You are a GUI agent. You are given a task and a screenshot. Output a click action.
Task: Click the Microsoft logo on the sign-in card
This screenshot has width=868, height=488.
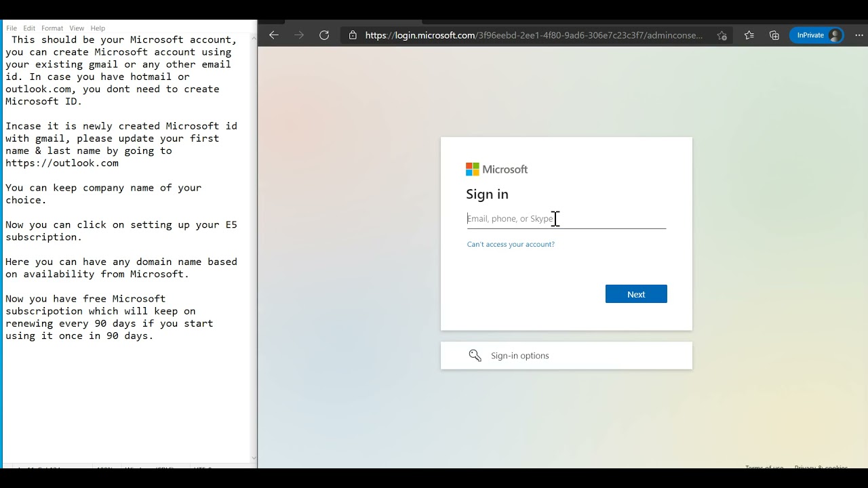[x=496, y=169]
